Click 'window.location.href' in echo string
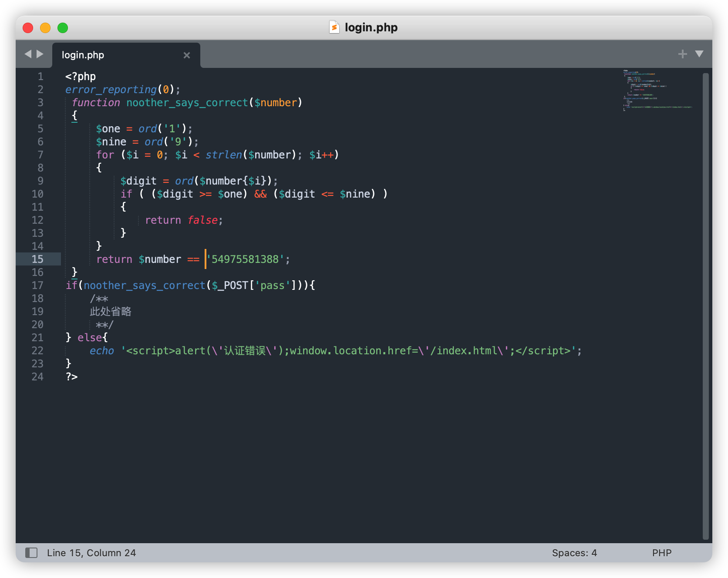Screen dimensions: 728x578 [351, 351]
